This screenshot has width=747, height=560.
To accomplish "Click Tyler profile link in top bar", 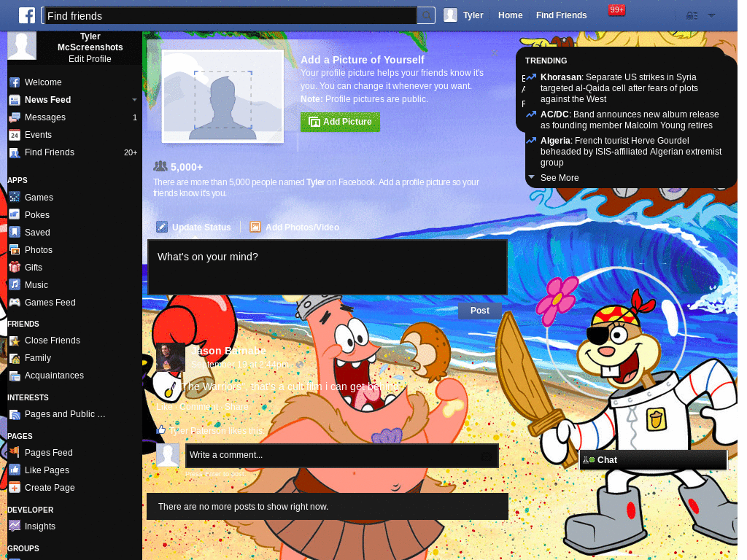I will [473, 15].
